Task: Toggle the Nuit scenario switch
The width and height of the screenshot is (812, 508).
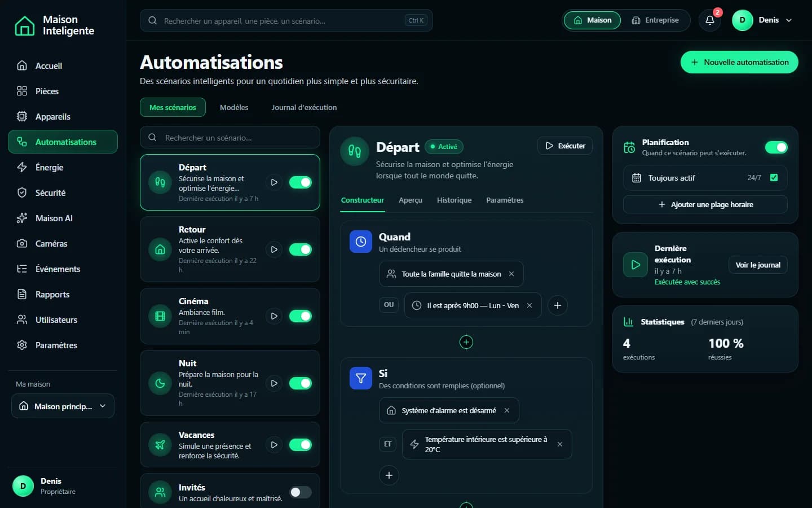Action: pyautogui.click(x=301, y=383)
